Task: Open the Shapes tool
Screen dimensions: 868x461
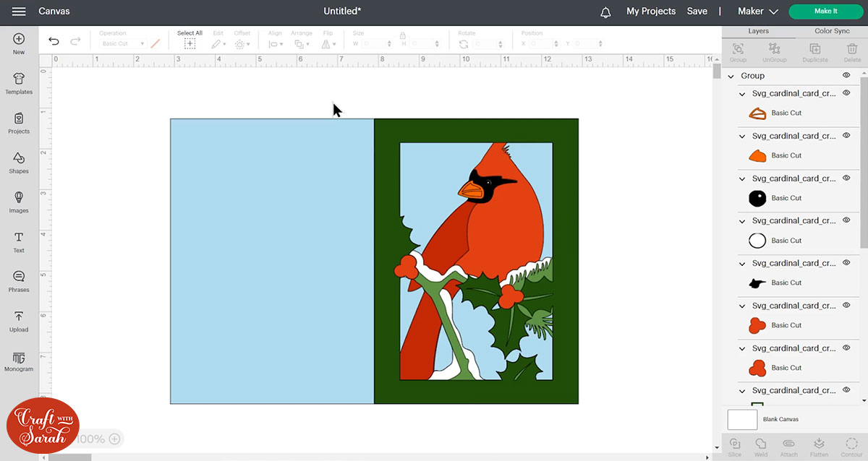Action: [x=19, y=163]
